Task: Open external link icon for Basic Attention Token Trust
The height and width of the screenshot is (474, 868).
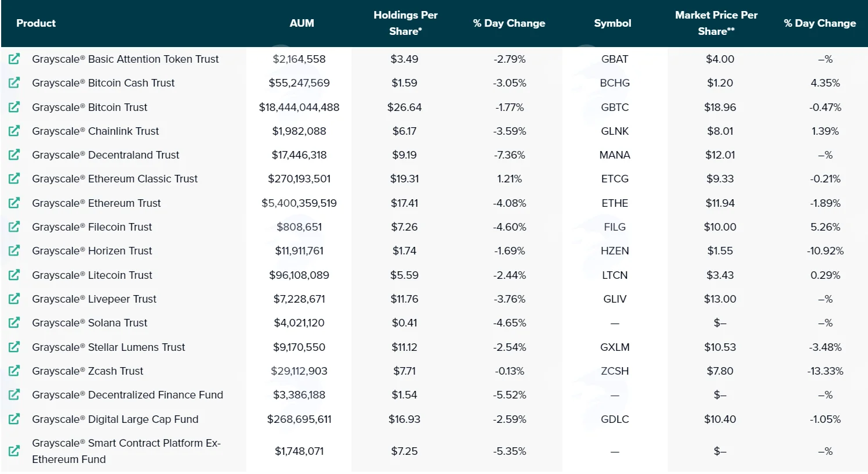Action: point(15,59)
